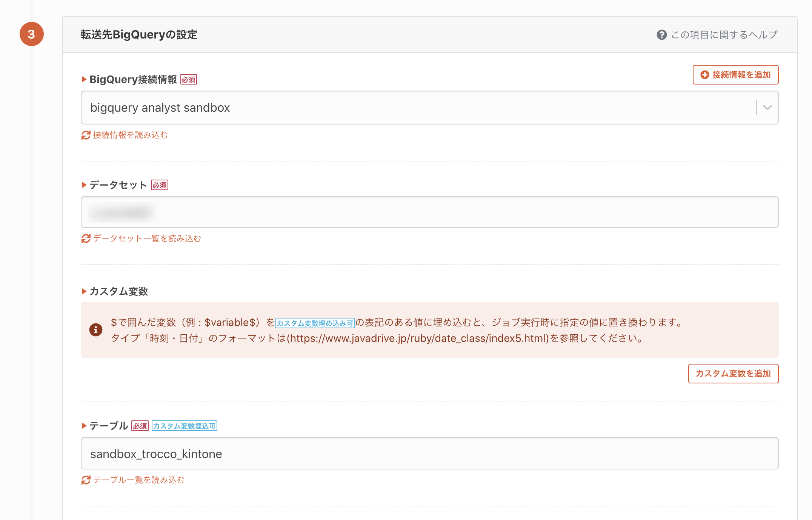Click the step 3 circle badge
Screen dimensions: 812x520
pyautogui.click(x=32, y=34)
